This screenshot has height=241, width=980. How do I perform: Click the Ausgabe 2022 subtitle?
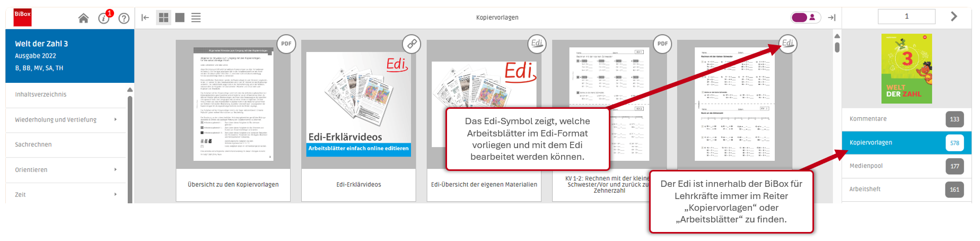point(36,56)
